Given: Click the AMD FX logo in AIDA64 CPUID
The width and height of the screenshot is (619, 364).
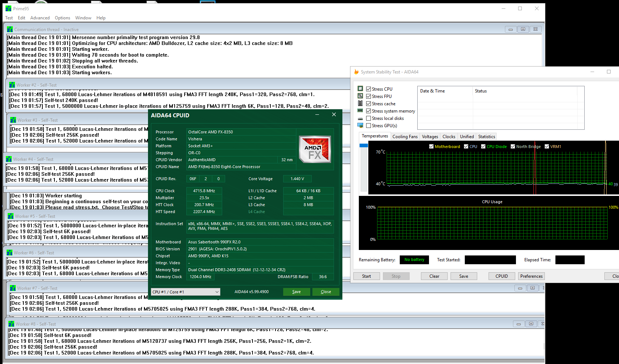Looking at the screenshot, I should 315,149.
